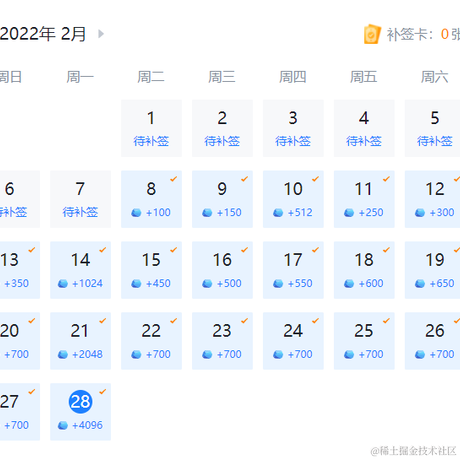Click the ore icon on day 22
The image size is (460, 460).
[x=136, y=355]
